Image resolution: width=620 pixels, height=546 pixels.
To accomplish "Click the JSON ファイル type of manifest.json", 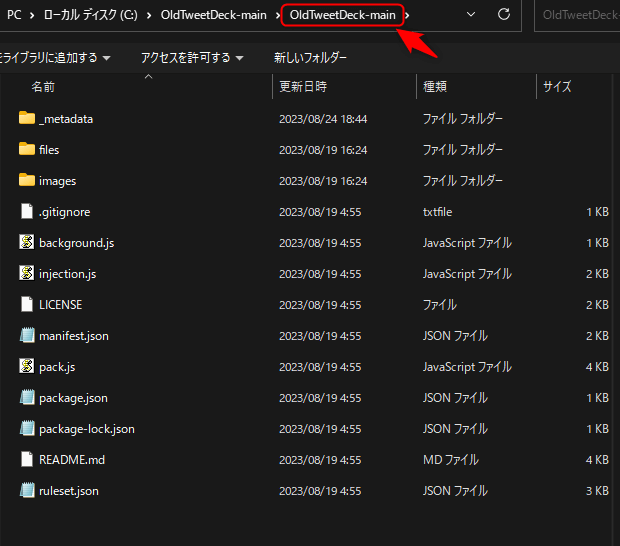I will [455, 336].
